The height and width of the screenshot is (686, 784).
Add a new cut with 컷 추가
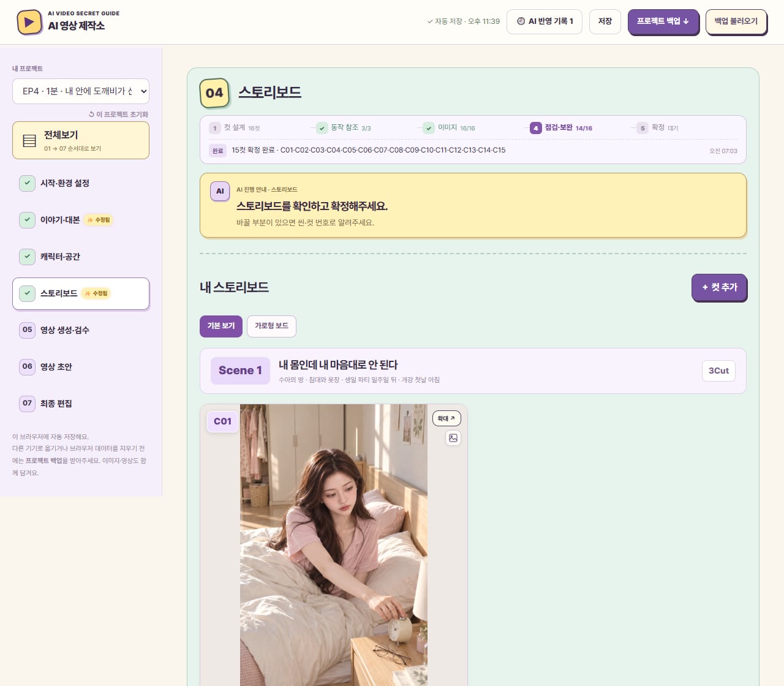point(719,287)
